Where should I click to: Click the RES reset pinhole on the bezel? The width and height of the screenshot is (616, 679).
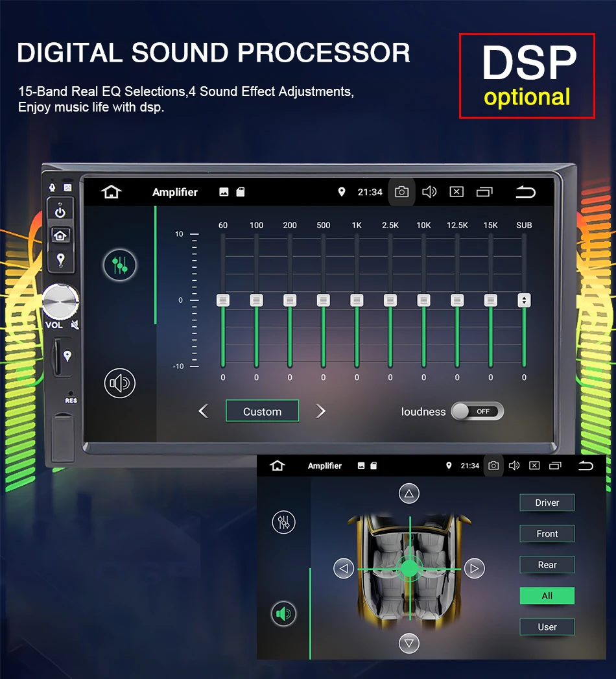71,393
